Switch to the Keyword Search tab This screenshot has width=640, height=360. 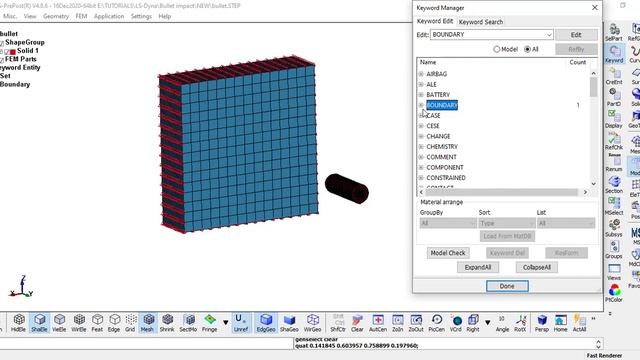(480, 22)
